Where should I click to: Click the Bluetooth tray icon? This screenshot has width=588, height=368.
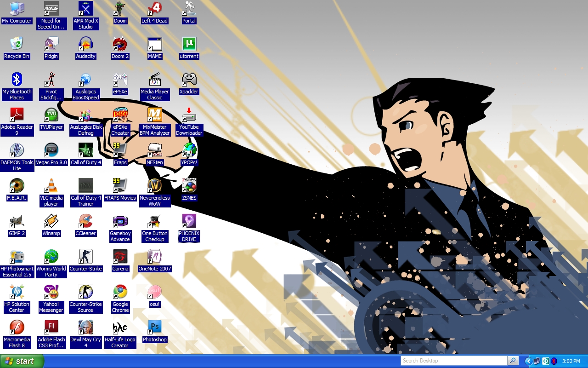[554, 361]
